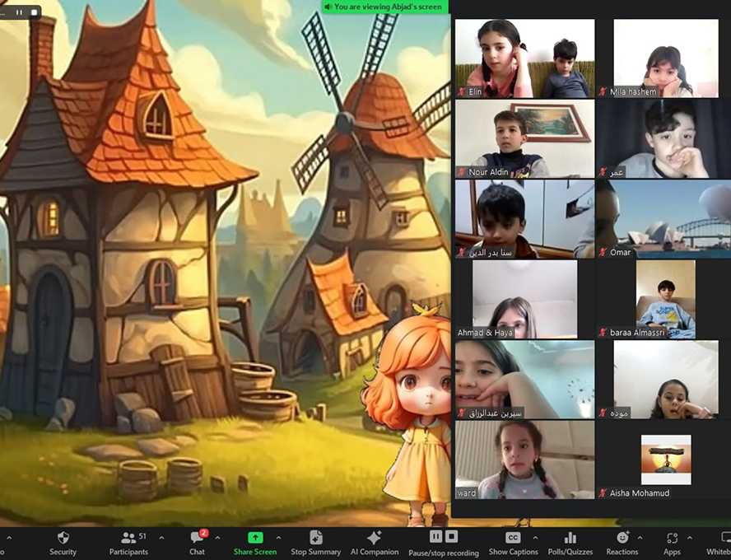Click the green Share Screen icon
This screenshot has width=731, height=560.
pyautogui.click(x=255, y=538)
